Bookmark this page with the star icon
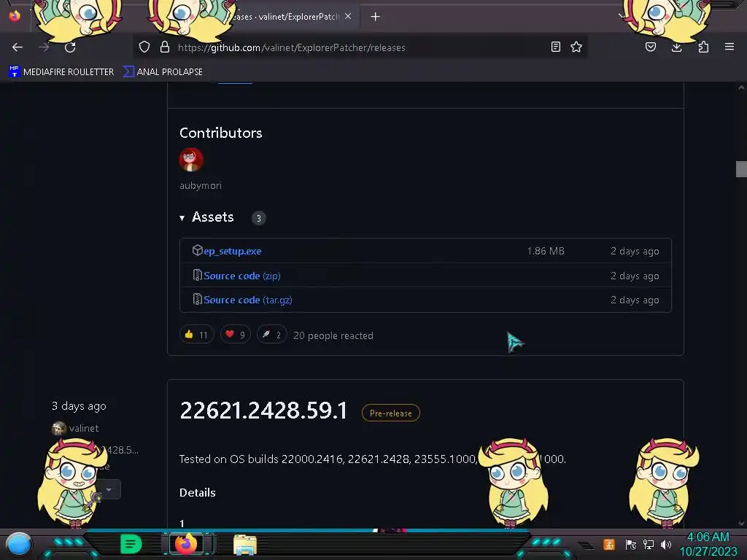 (x=576, y=47)
